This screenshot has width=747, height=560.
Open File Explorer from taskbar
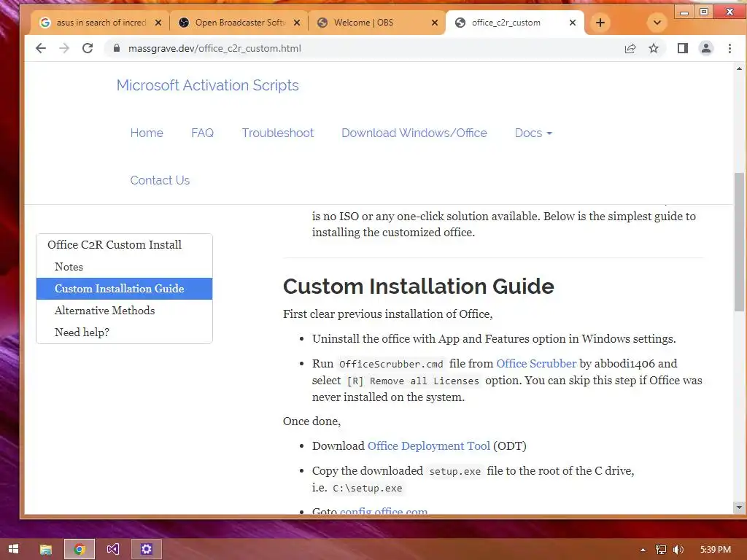point(46,549)
